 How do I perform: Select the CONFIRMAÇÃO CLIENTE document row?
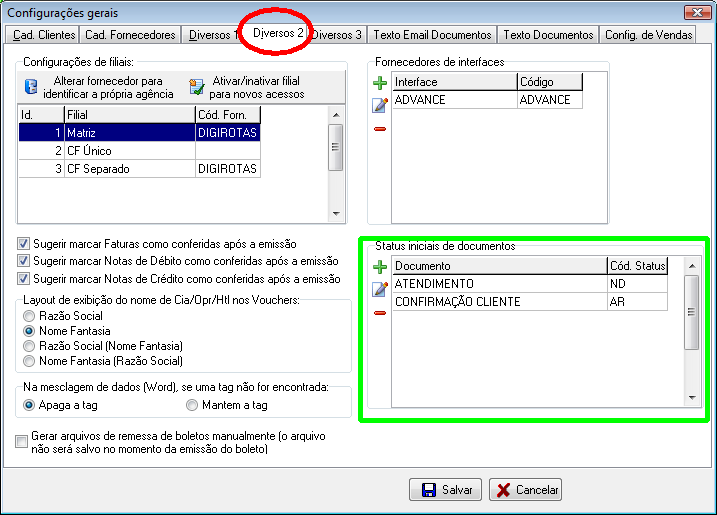pyautogui.click(x=530, y=302)
